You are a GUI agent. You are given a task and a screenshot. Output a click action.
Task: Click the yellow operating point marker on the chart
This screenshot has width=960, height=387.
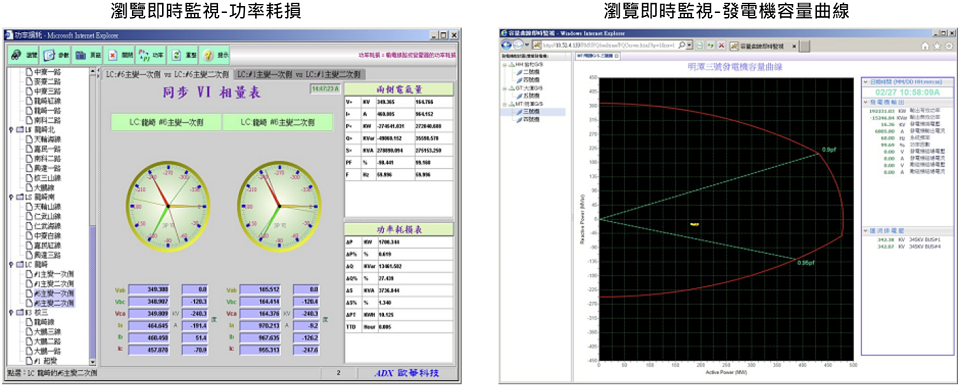(694, 224)
